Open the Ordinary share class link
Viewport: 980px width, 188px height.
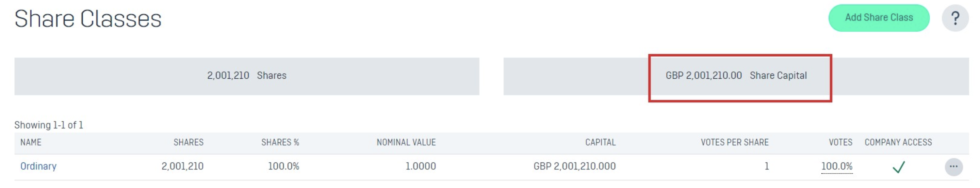tap(38, 166)
